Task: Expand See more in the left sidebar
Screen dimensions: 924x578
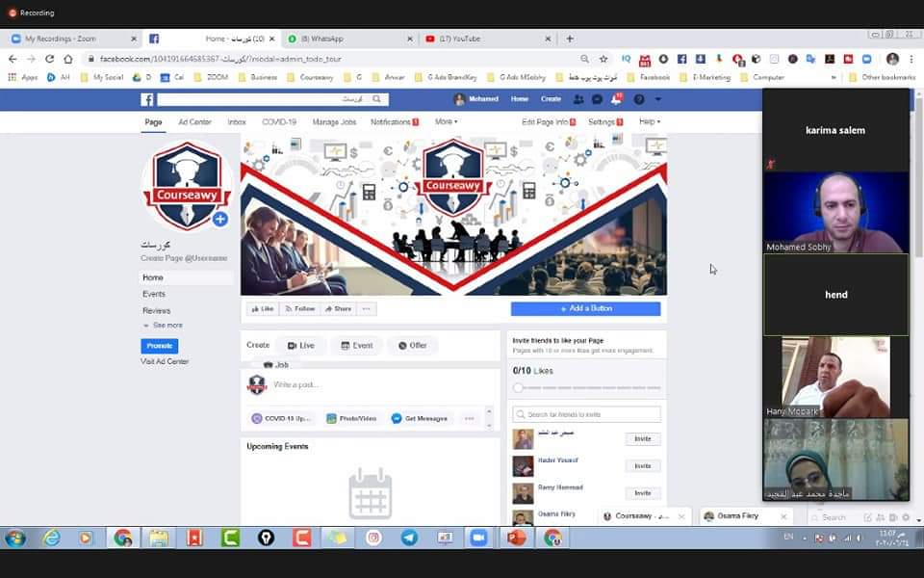Action: (163, 326)
